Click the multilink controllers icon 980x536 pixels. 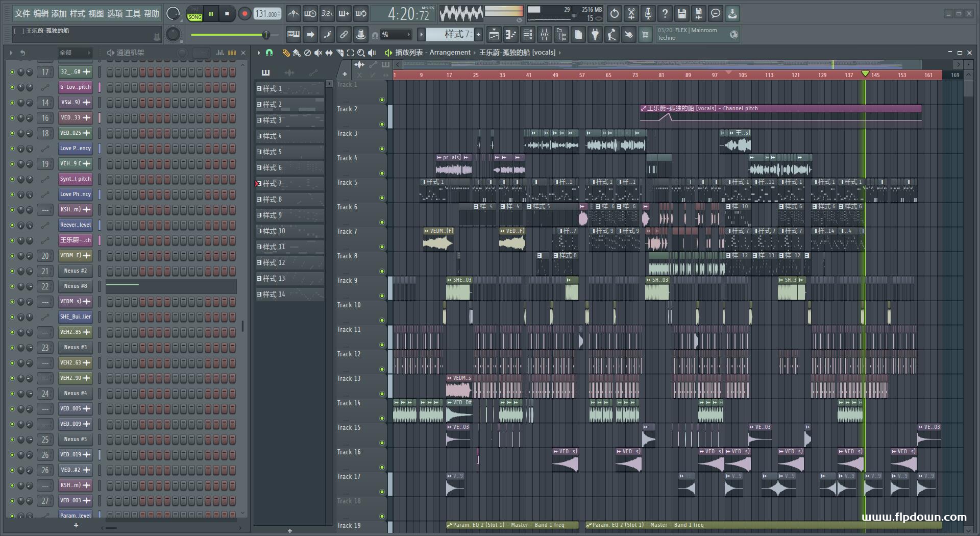[x=361, y=35]
